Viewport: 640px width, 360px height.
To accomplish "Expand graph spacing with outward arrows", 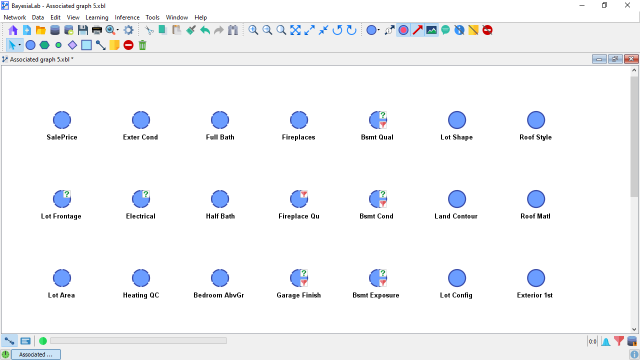I will [309, 30].
